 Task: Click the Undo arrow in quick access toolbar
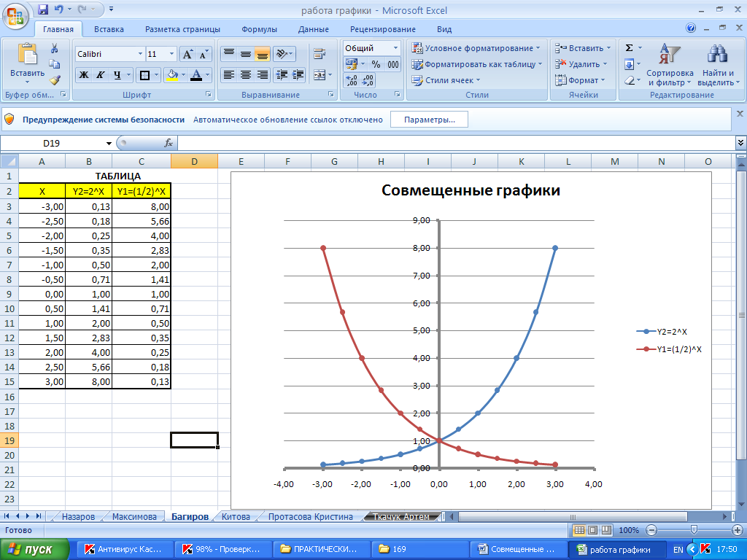(x=58, y=9)
